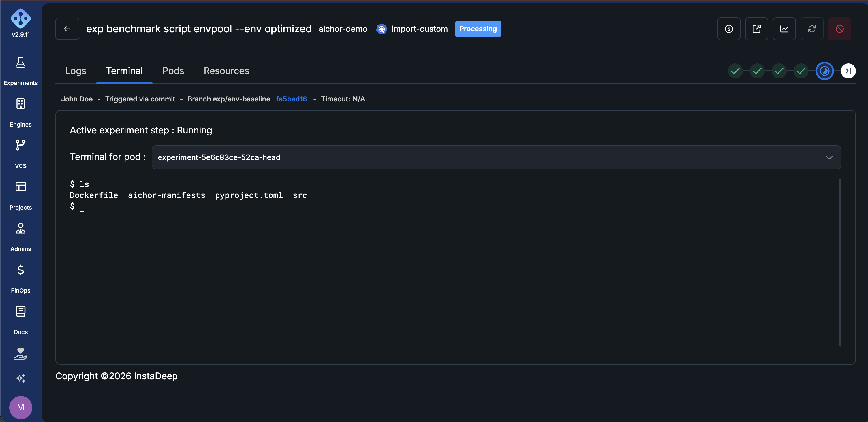Screen dimensions: 868x422
Task: Click the refresh icon in header
Action: pyautogui.click(x=812, y=29)
